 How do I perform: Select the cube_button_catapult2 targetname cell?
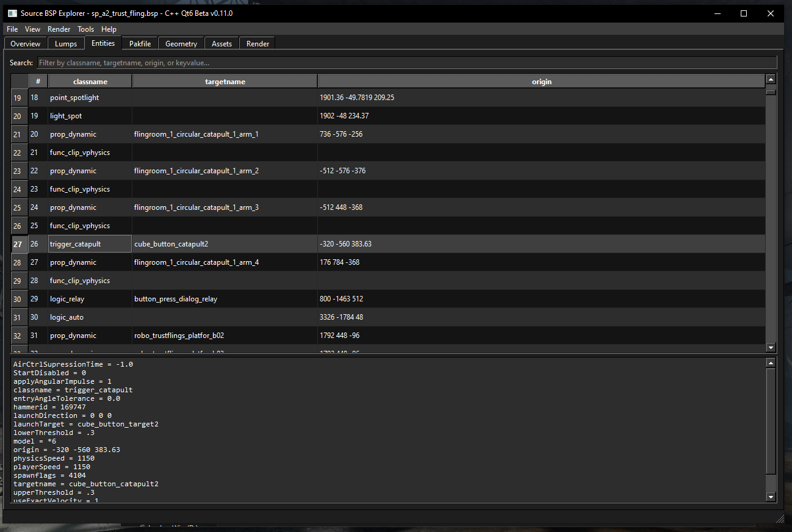[225, 244]
